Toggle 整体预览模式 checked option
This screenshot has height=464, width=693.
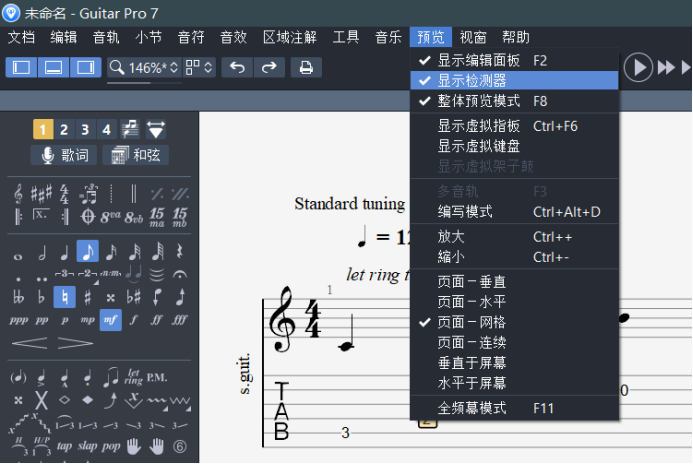pos(514,101)
